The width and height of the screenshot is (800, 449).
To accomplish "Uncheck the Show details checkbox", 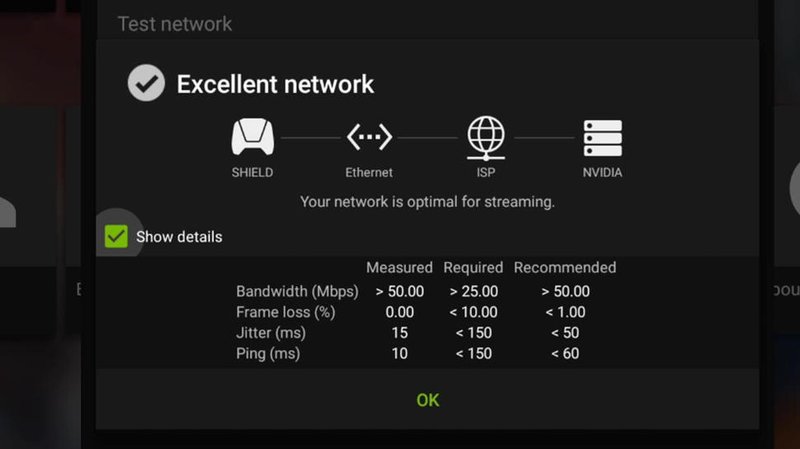I will [x=116, y=237].
